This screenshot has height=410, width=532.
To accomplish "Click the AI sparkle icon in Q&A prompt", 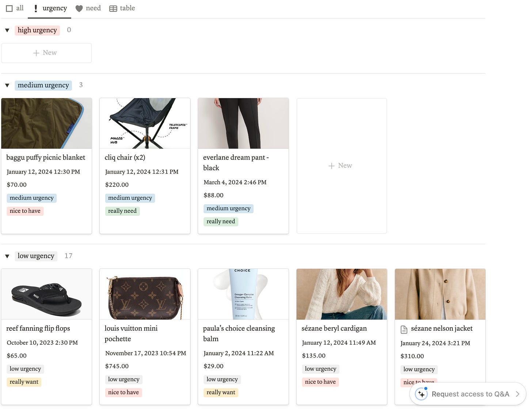I will (421, 394).
